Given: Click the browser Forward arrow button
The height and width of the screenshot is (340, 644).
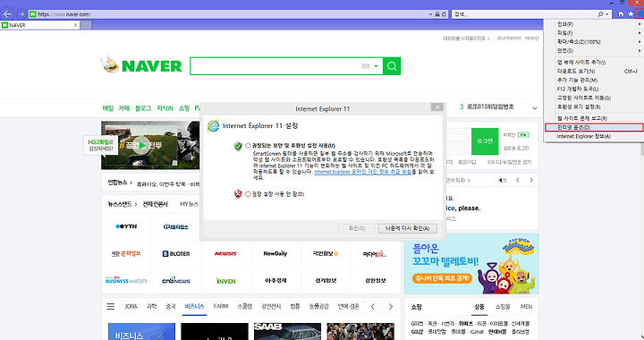Looking at the screenshot, I should pyautogui.click(x=21, y=14).
